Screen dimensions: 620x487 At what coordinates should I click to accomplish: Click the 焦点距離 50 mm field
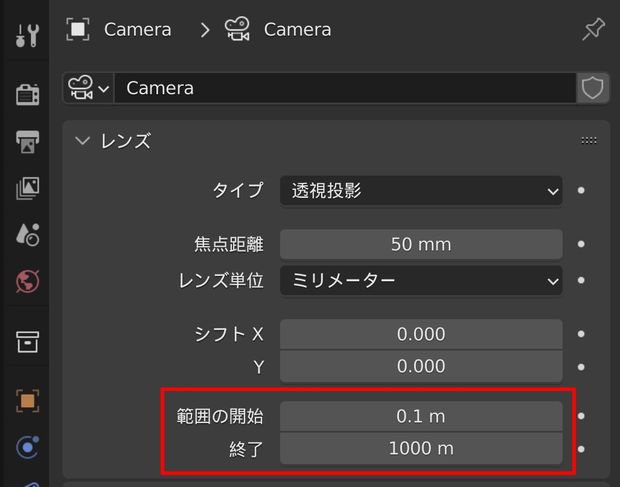(x=421, y=244)
